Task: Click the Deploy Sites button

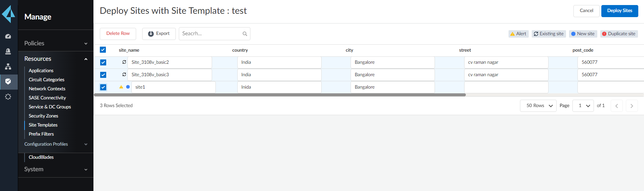Action: 619,11
